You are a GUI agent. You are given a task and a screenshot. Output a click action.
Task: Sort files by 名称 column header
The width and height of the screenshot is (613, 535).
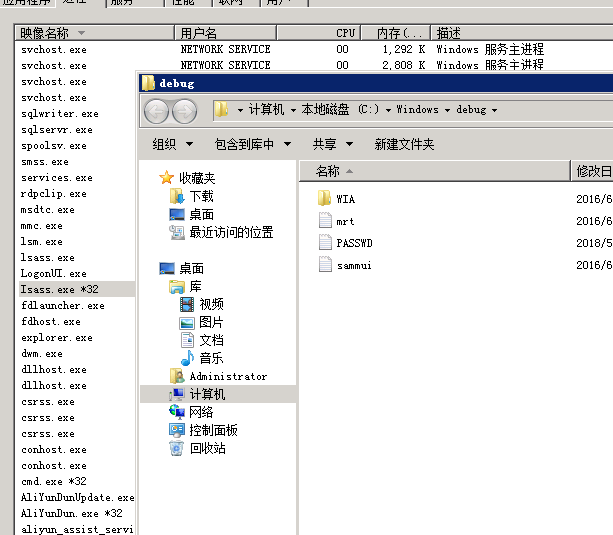435,171
